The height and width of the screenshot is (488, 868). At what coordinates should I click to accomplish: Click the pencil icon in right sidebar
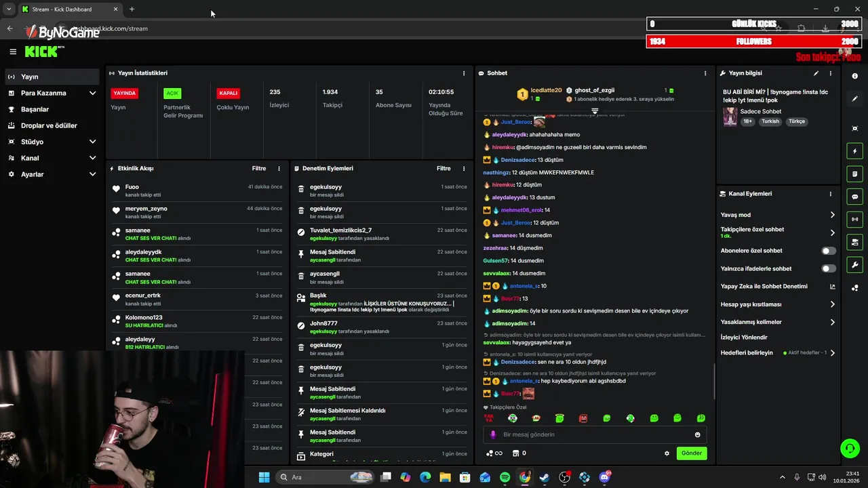click(x=854, y=99)
